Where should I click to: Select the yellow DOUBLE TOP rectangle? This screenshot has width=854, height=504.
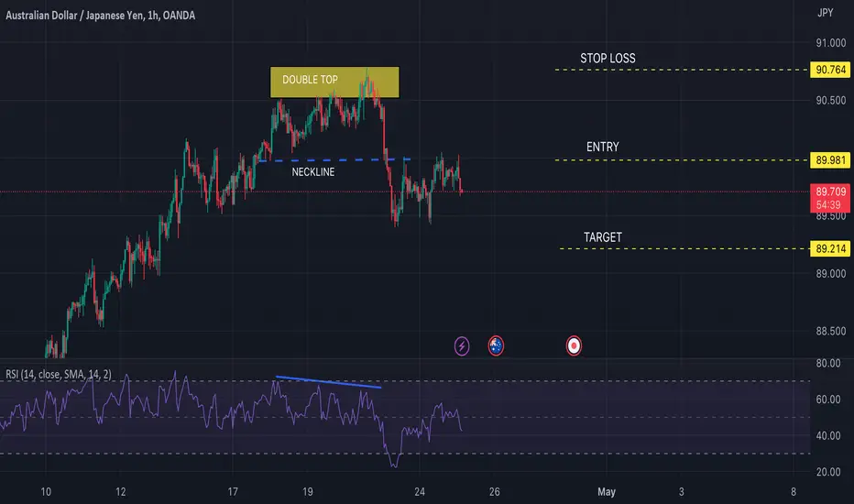tap(334, 82)
